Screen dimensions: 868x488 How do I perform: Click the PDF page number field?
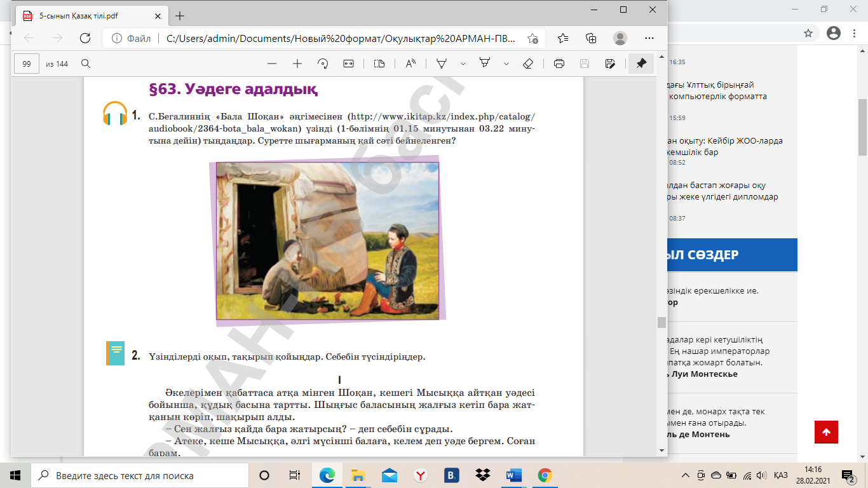(27, 64)
